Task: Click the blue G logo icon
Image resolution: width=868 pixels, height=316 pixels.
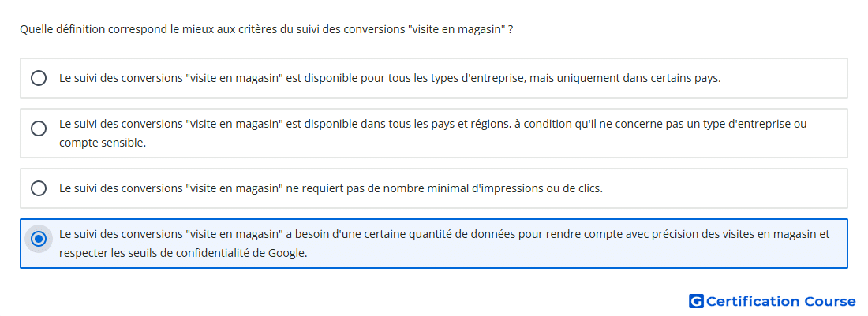Action: pyautogui.click(x=696, y=301)
